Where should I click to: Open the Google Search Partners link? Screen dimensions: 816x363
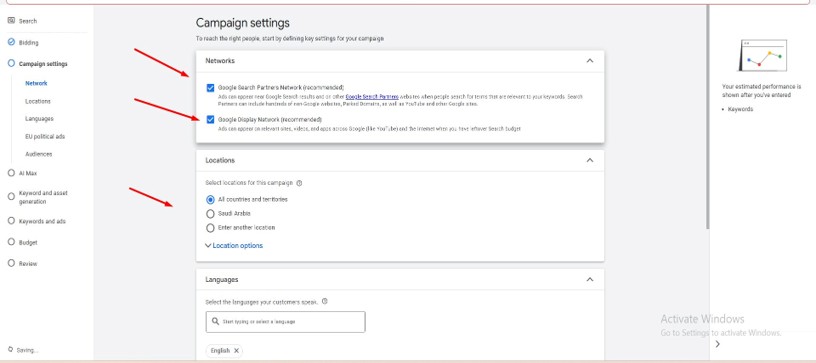click(x=372, y=97)
